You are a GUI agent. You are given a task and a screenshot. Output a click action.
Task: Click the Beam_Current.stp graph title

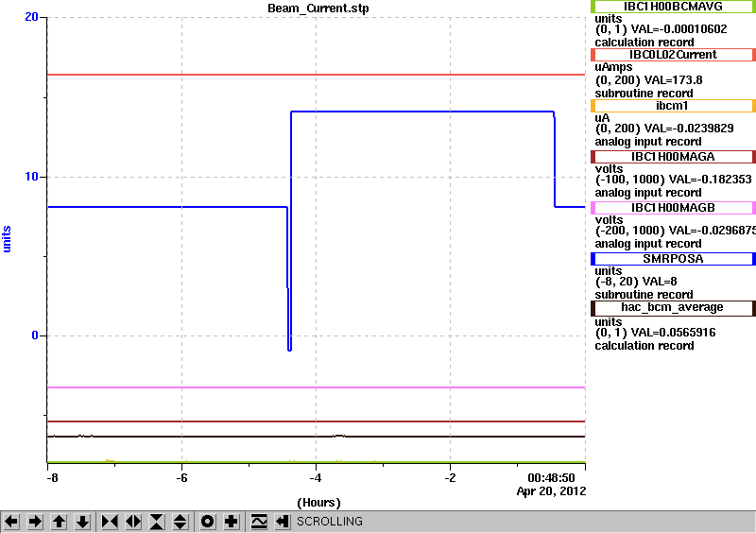(318, 9)
